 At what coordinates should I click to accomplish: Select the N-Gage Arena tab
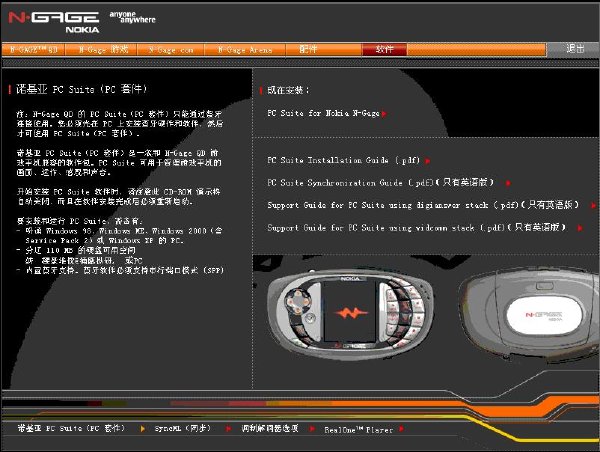245,50
